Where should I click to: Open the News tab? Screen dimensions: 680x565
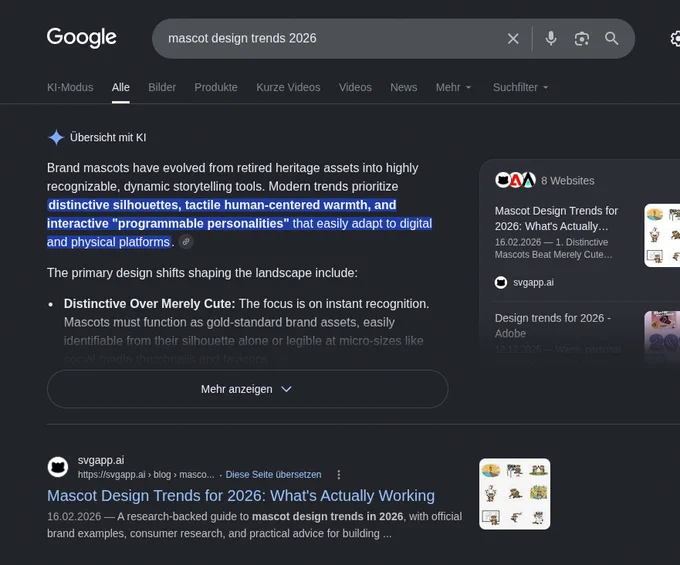(x=403, y=87)
